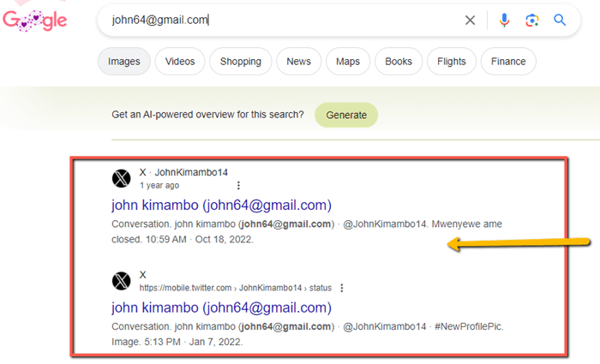
Task: Open three-dot menu of first result
Action: click(238, 185)
